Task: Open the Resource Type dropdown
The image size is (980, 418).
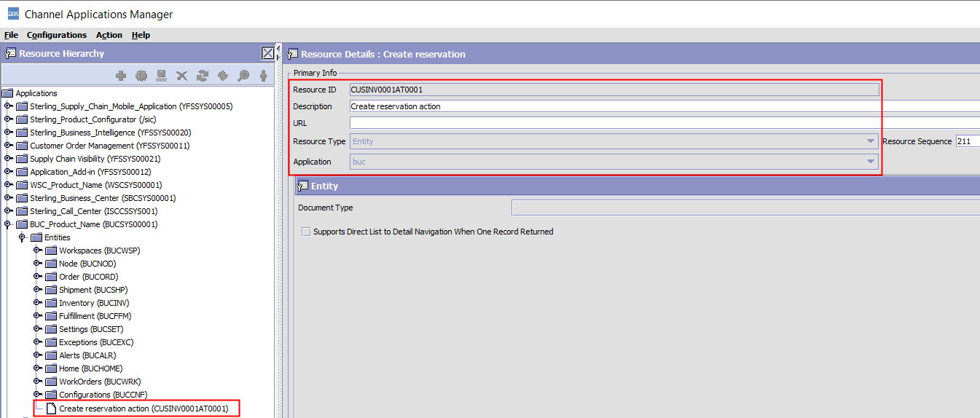Action: (x=870, y=141)
